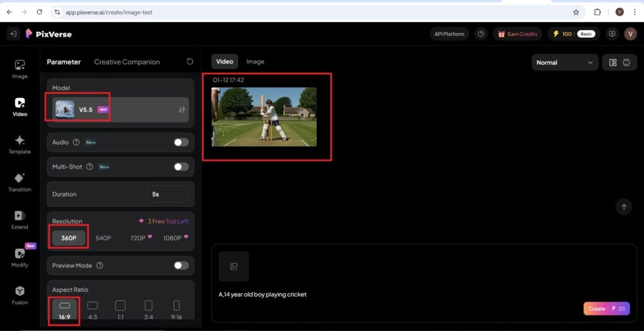Image resolution: width=644 pixels, height=331 pixels.
Task: Open browser extensions icon
Action: click(x=597, y=13)
